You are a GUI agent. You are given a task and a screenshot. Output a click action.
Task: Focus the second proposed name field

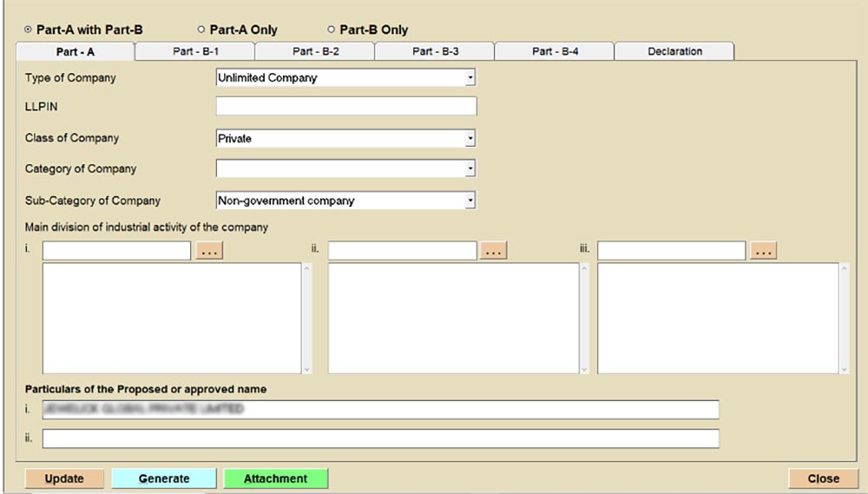coord(380,439)
